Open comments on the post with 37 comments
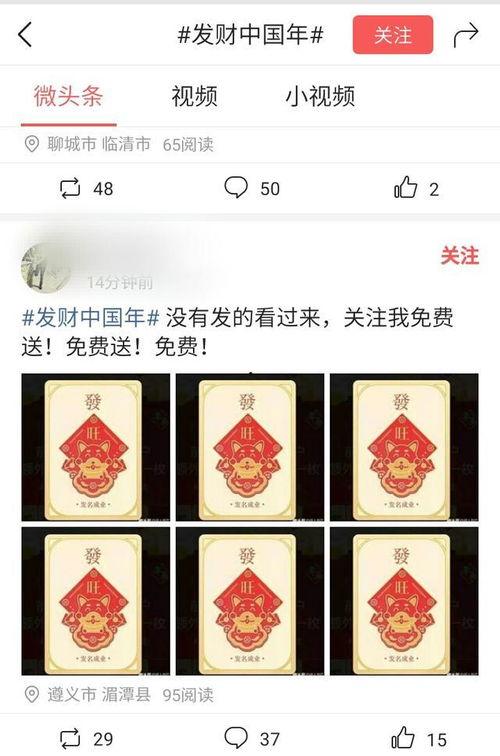The width and height of the screenshot is (500, 756). click(x=236, y=738)
